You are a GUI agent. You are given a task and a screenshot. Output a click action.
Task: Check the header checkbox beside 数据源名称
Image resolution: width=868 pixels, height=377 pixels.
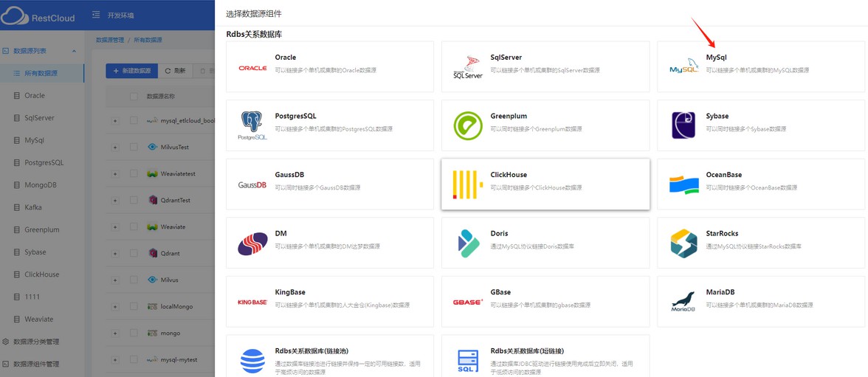tap(134, 97)
